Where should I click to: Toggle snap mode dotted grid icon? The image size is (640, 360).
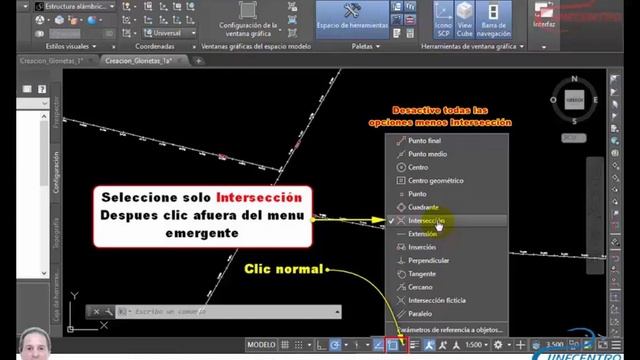(x=299, y=345)
